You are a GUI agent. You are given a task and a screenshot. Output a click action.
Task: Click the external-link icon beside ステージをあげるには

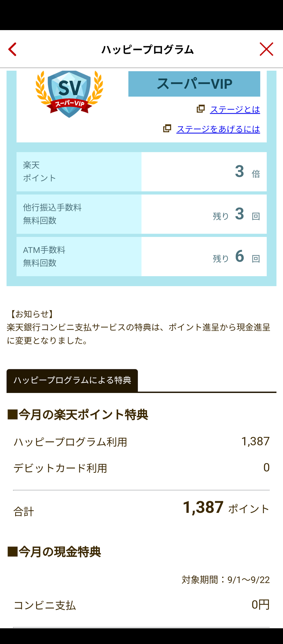[x=167, y=128]
